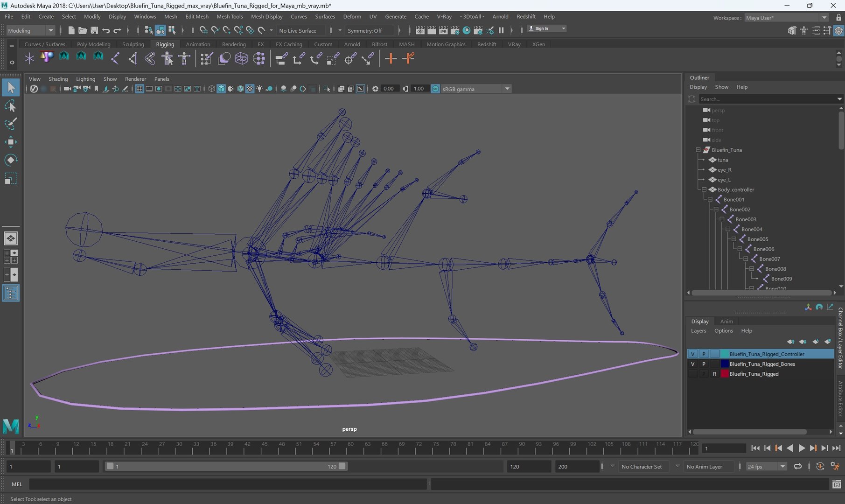This screenshot has width=845, height=504.
Task: Open the Modeling menu set dropdown
Action: coord(31,30)
